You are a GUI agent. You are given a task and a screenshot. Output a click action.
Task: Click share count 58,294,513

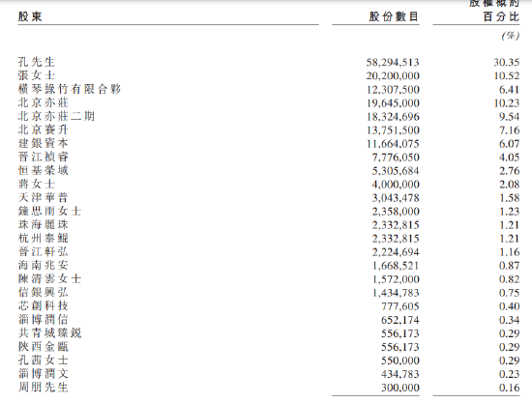pos(393,63)
